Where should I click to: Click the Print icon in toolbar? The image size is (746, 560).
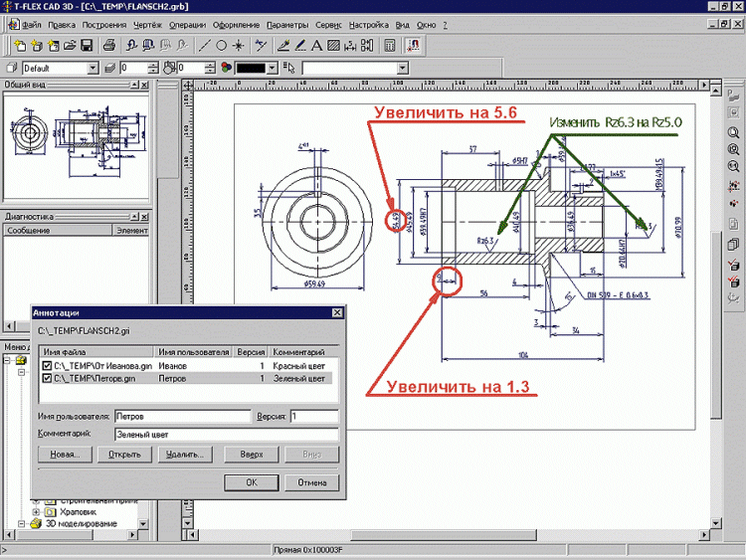point(109,46)
